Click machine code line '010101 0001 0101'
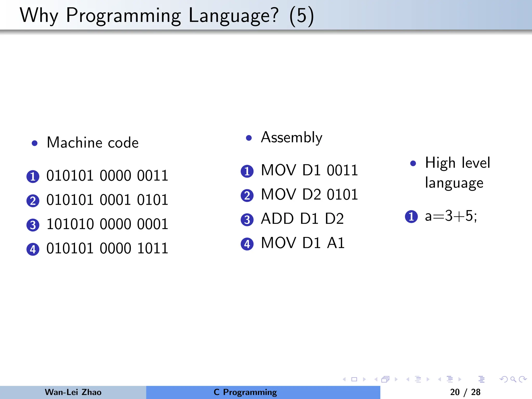The height and width of the screenshot is (399, 532). pyautogui.click(x=107, y=200)
